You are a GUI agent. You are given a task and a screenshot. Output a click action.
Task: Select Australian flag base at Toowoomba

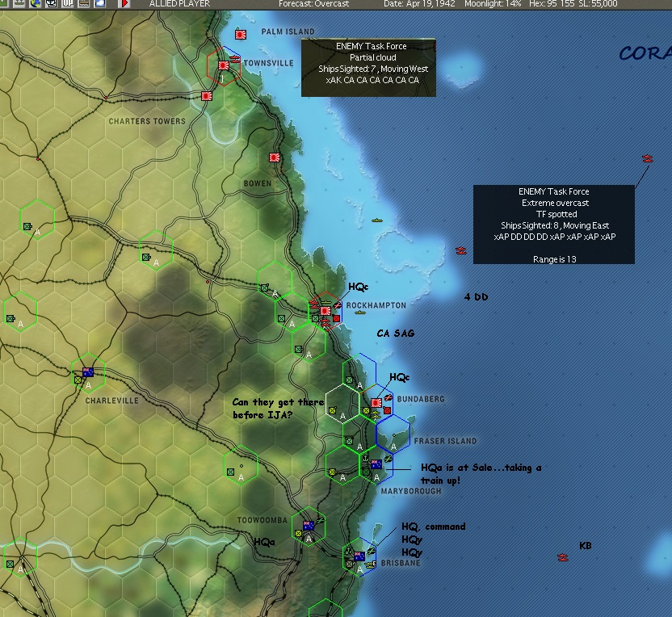pos(309,525)
